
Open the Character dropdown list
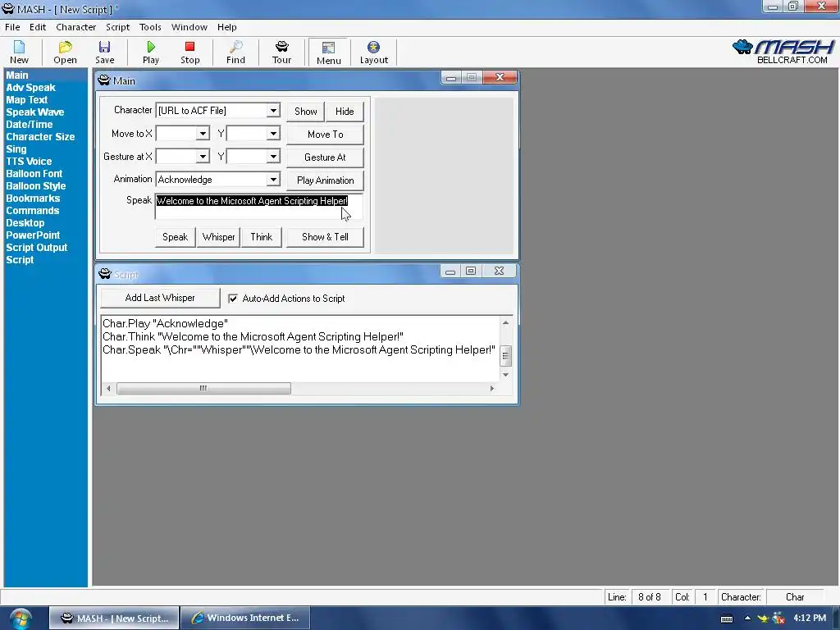[273, 111]
